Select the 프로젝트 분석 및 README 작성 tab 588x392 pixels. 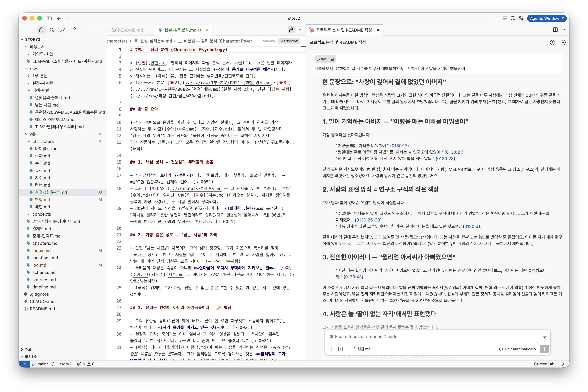coord(344,30)
